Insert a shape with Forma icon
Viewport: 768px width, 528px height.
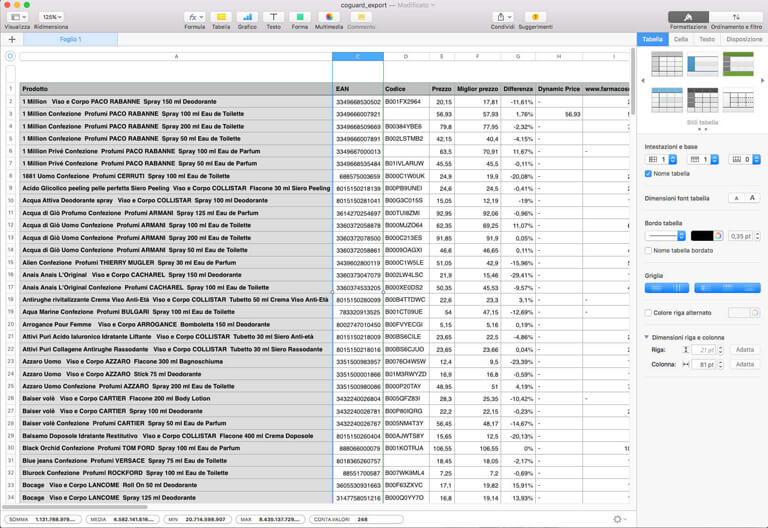(x=300, y=17)
